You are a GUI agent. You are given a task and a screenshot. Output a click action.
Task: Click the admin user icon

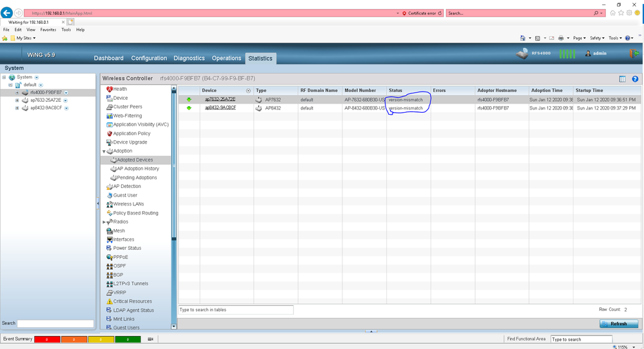tap(588, 54)
